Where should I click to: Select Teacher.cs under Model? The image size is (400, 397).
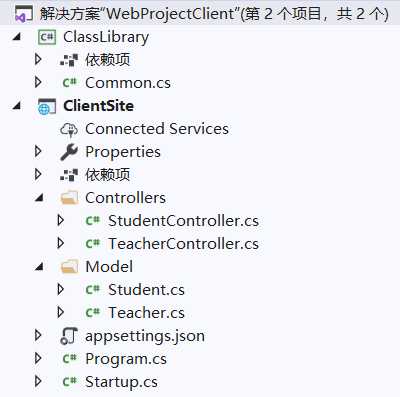pyautogui.click(x=146, y=313)
